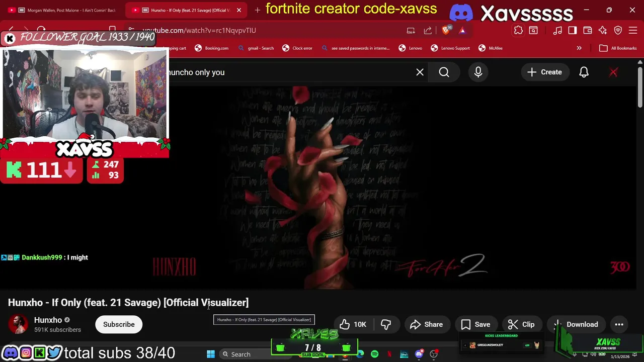This screenshot has width=644, height=362.
Task: Click the install app icon in address bar
Action: 411,31
